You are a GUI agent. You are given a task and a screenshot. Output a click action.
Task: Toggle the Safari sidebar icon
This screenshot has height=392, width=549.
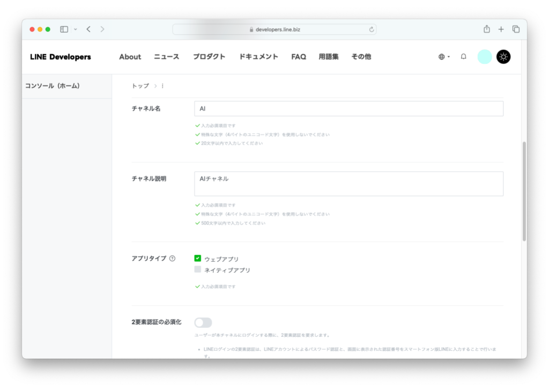coord(64,29)
